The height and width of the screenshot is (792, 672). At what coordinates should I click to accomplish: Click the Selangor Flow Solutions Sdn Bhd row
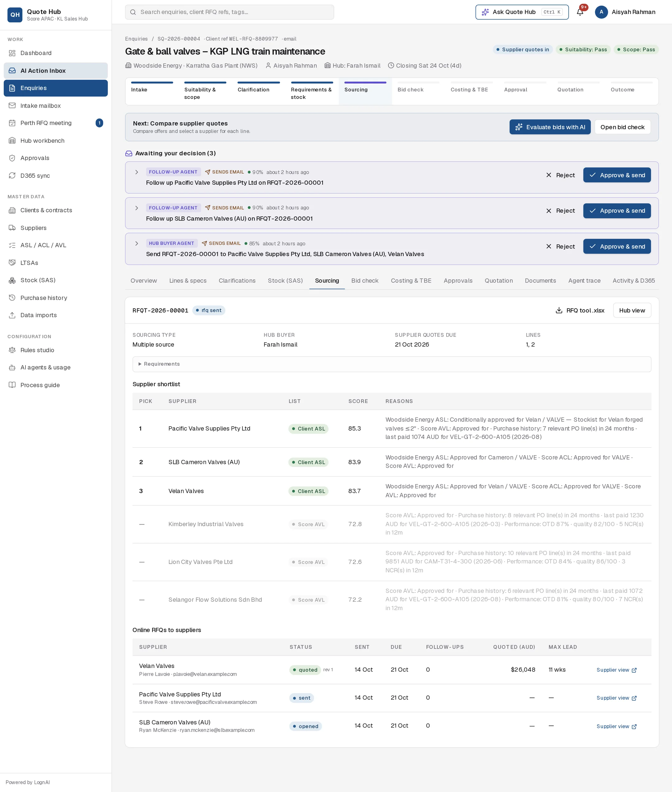392,600
